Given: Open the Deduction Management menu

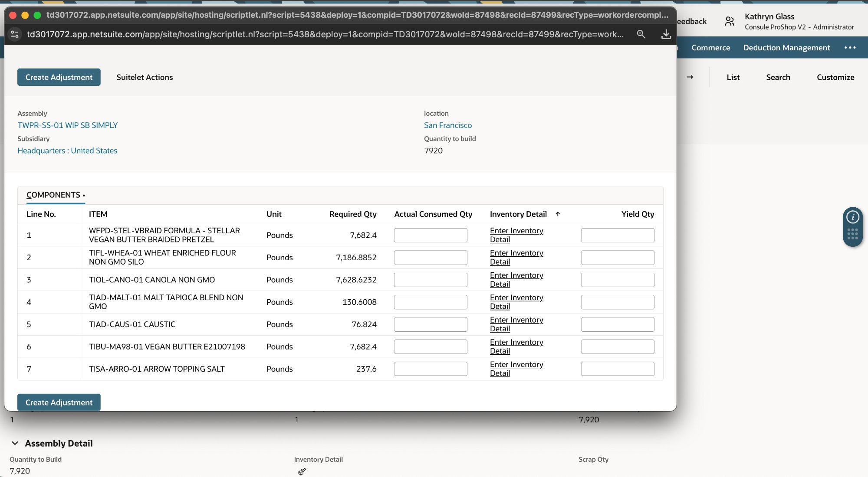Looking at the screenshot, I should (786, 48).
